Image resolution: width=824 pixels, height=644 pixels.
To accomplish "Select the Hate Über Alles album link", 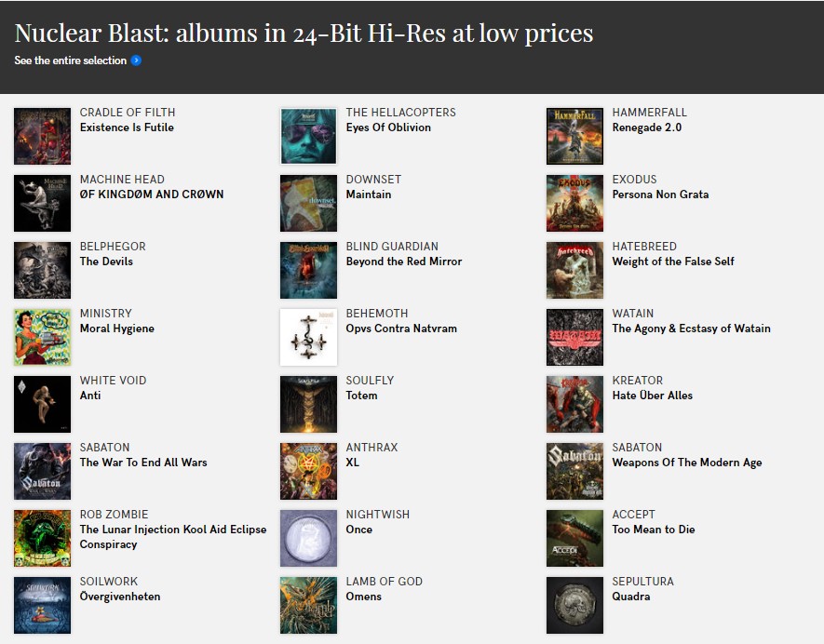I will click(652, 396).
